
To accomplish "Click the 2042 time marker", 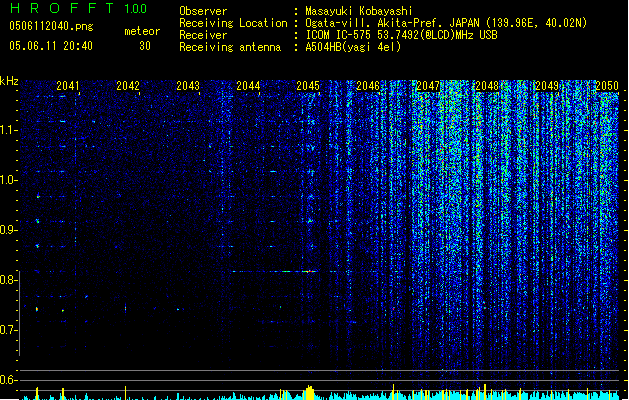I will (x=128, y=85).
